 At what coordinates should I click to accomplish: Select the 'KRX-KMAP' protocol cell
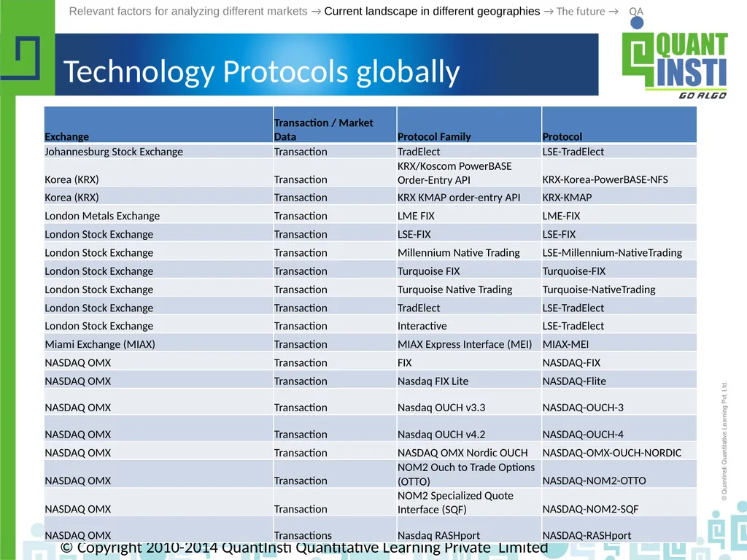[619, 197]
